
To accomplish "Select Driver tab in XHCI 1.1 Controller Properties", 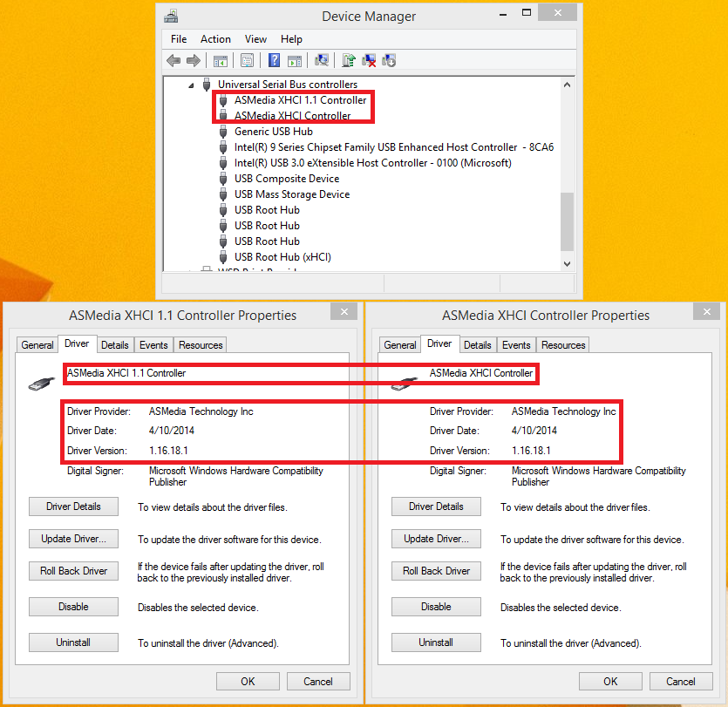I will click(x=77, y=343).
